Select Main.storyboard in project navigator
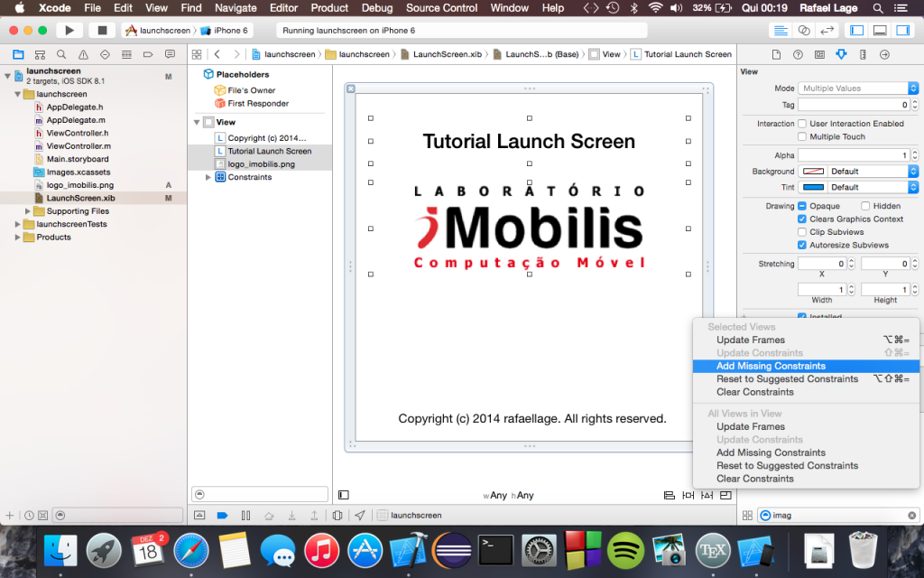Screen dimensions: 924x578 point(77,159)
